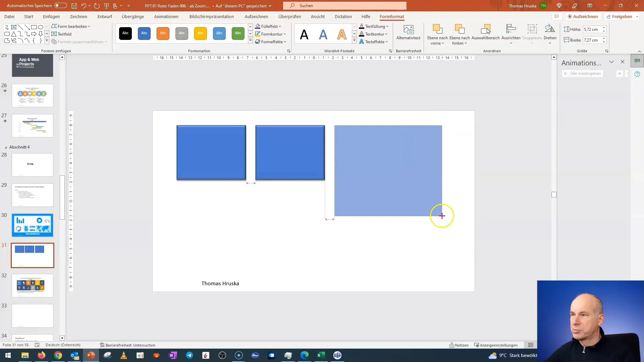This screenshot has width=644, height=362.
Task: Increase the Höhe value with stepper up
Action: (604, 28)
